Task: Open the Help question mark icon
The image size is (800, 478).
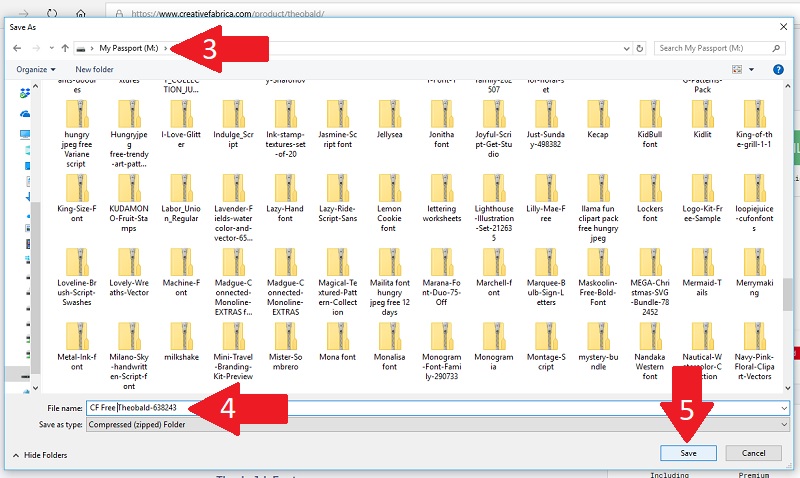Action: pyautogui.click(x=778, y=69)
